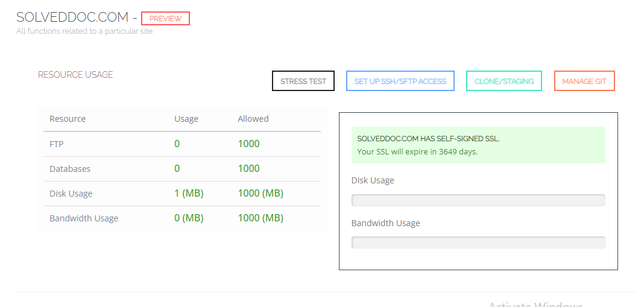Click the RESOURCE USAGE section title
Image resolution: width=644 pixels, height=307 pixels.
pos(75,75)
